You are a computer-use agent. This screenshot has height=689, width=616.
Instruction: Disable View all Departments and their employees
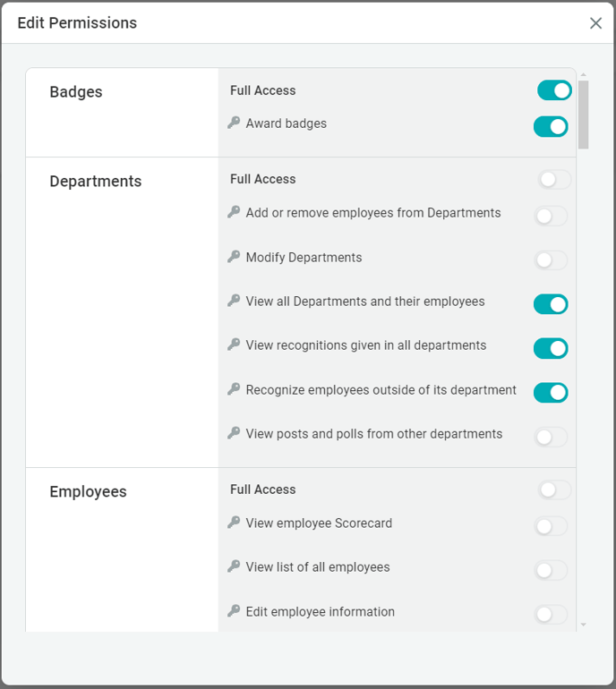tap(551, 304)
